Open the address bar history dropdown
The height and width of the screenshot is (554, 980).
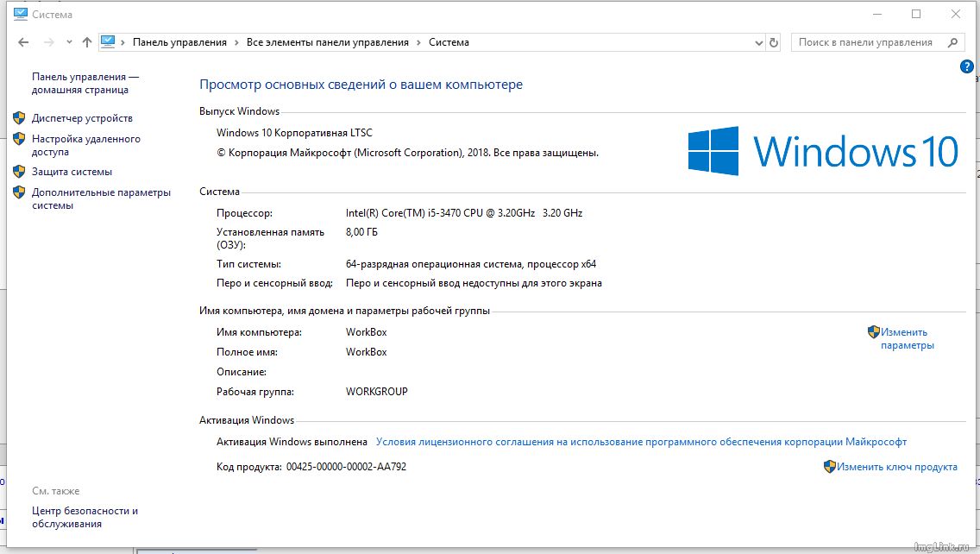(x=759, y=42)
